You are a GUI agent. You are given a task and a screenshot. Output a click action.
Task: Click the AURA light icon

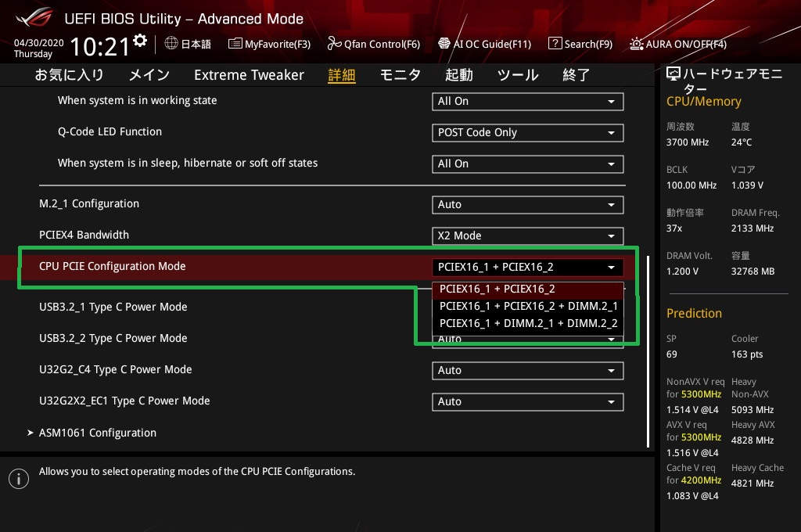[x=636, y=44]
